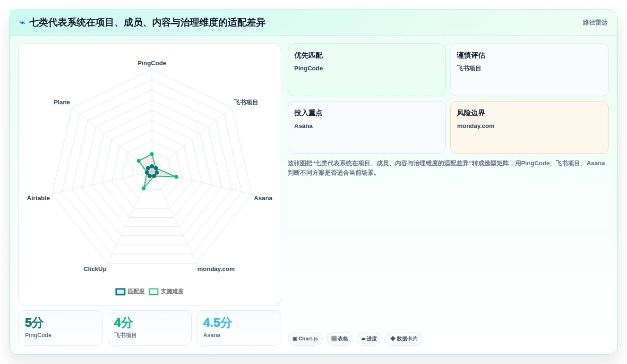Click the 5分 PingCode score card
The image size is (627, 364).
click(x=60, y=328)
